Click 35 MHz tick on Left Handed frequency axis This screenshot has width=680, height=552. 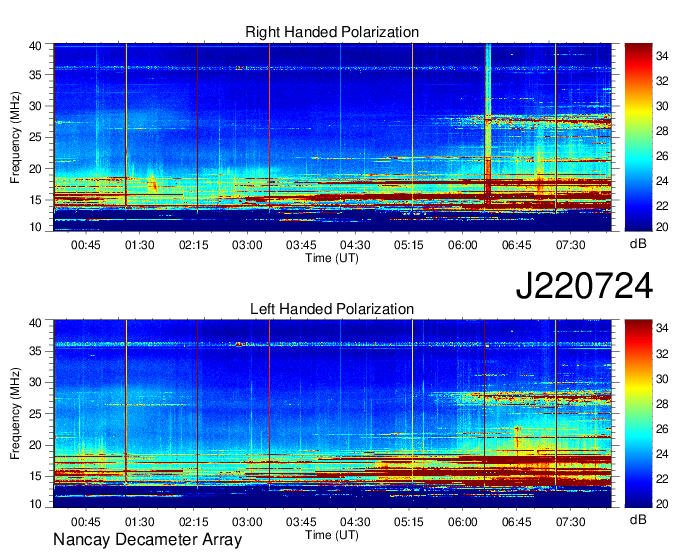point(36,351)
